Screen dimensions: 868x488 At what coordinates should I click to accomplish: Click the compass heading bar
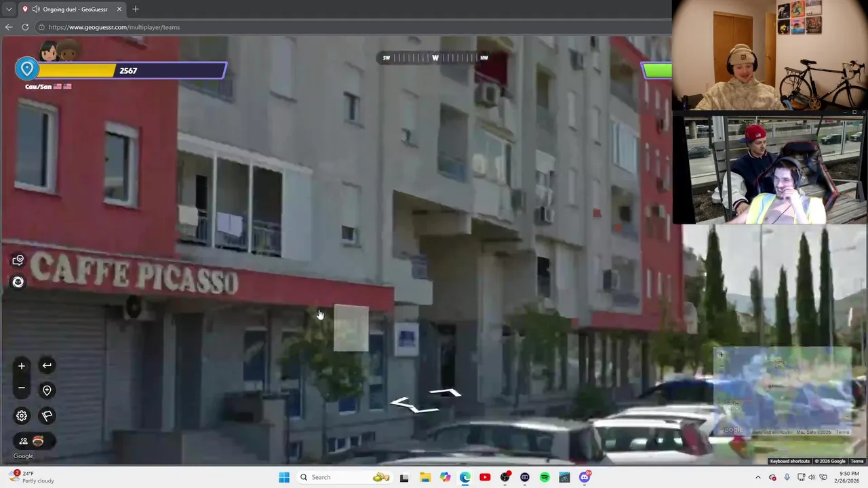tap(435, 58)
